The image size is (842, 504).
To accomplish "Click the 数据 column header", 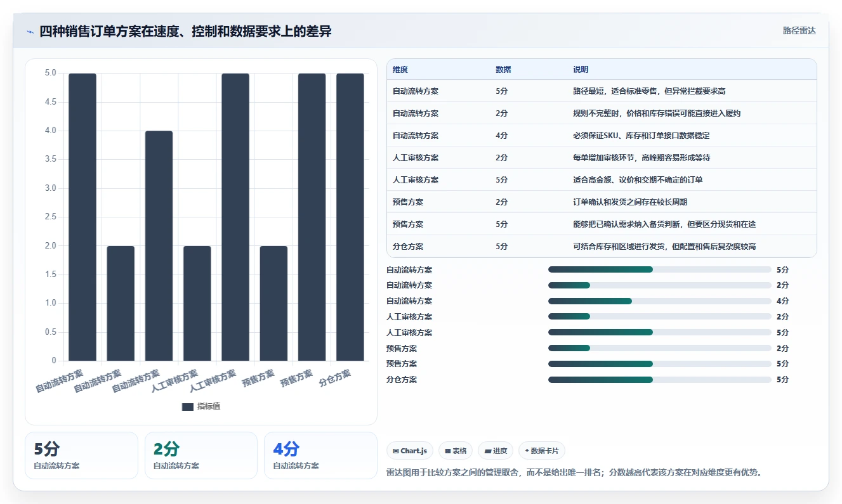I will point(503,69).
